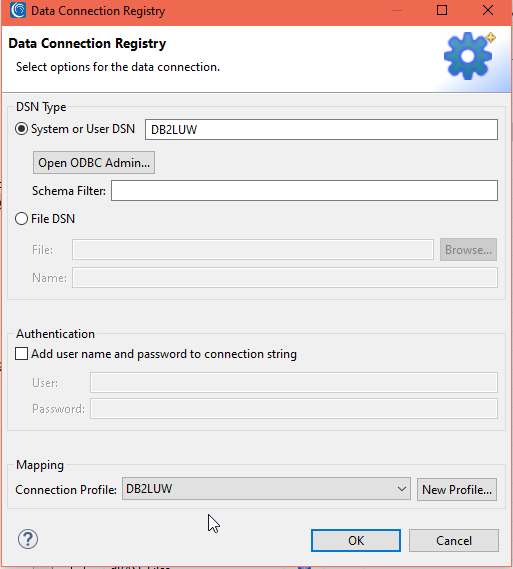Click Open ODBC Admin button
The width and height of the screenshot is (513, 569).
click(94, 163)
